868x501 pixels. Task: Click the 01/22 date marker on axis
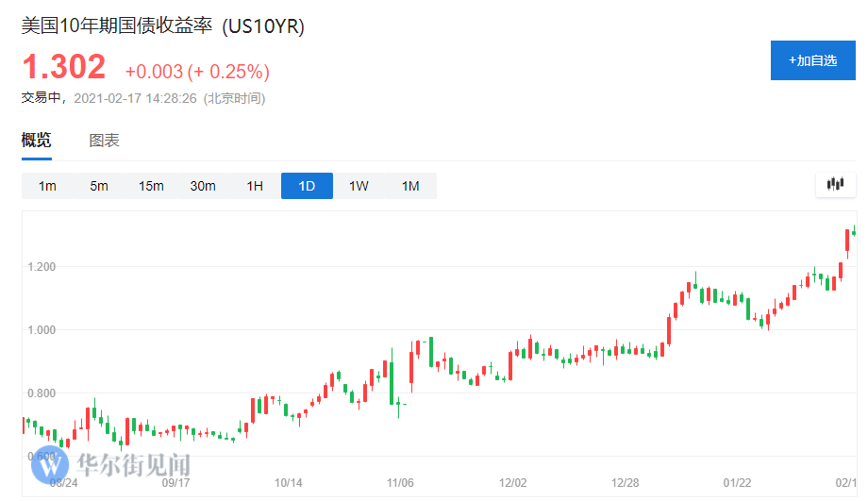tap(739, 483)
